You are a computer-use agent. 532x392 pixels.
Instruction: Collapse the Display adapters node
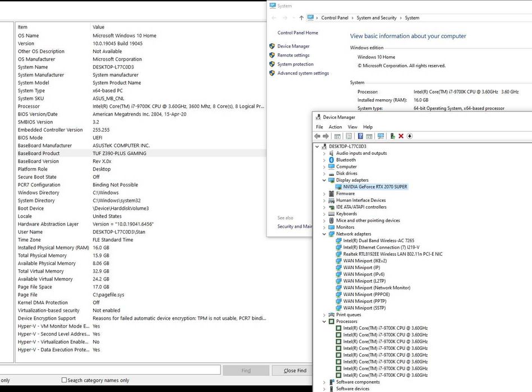[x=324, y=180]
